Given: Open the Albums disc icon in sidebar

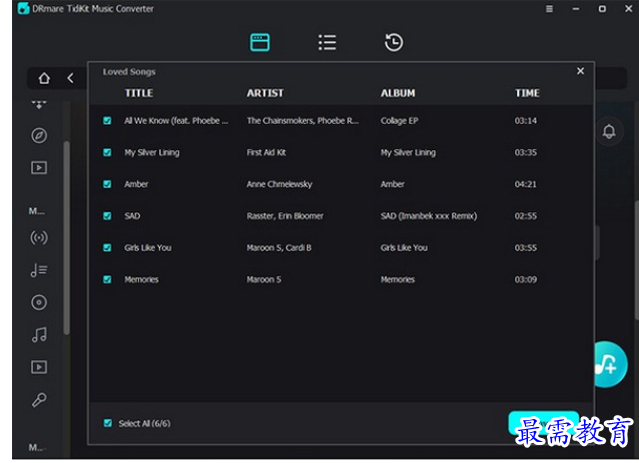Looking at the screenshot, I should tap(39, 302).
